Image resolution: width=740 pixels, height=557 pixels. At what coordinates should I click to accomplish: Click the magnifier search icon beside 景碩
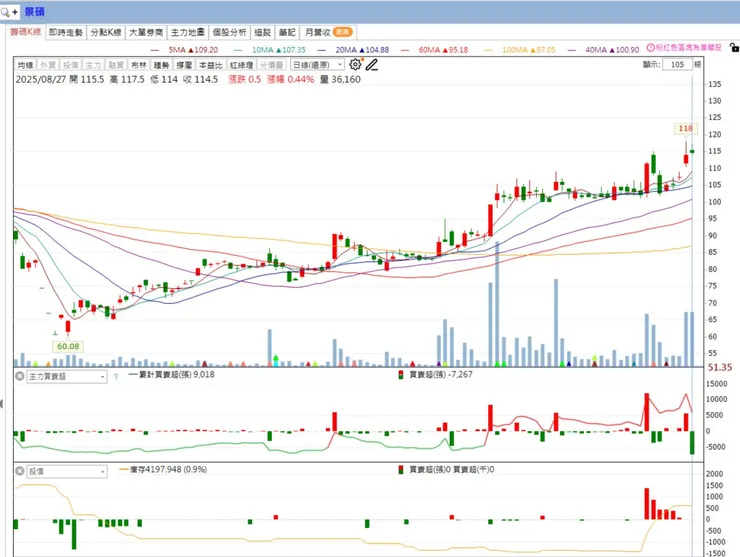(x=5, y=12)
